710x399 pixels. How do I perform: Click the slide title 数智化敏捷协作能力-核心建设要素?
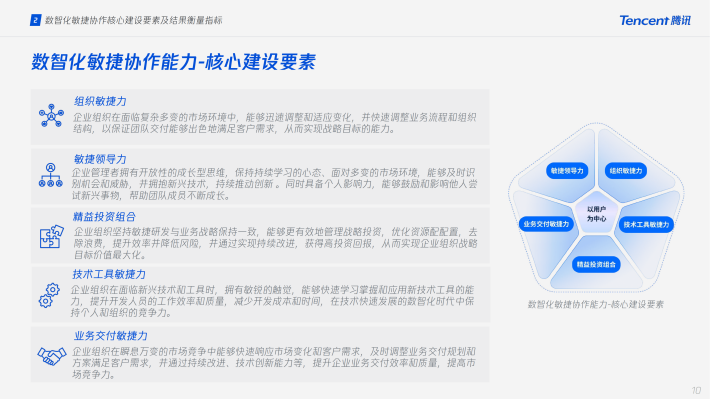click(x=173, y=62)
